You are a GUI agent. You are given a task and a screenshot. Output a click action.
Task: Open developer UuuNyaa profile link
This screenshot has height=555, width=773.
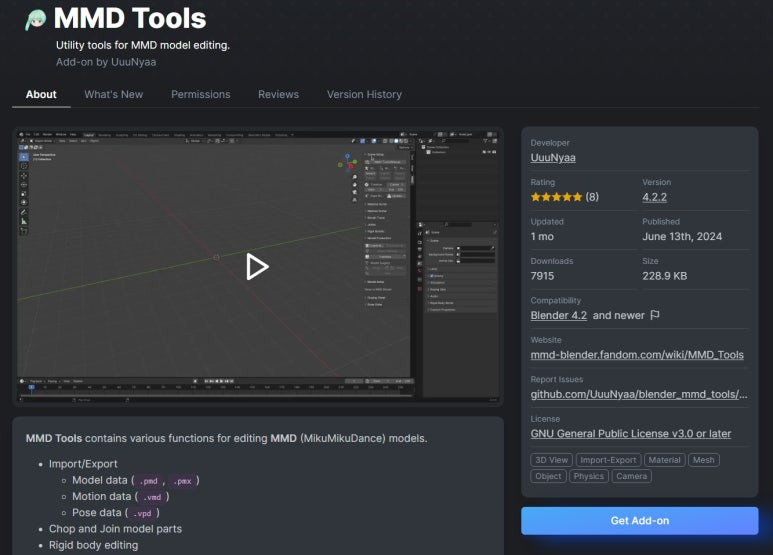point(553,158)
